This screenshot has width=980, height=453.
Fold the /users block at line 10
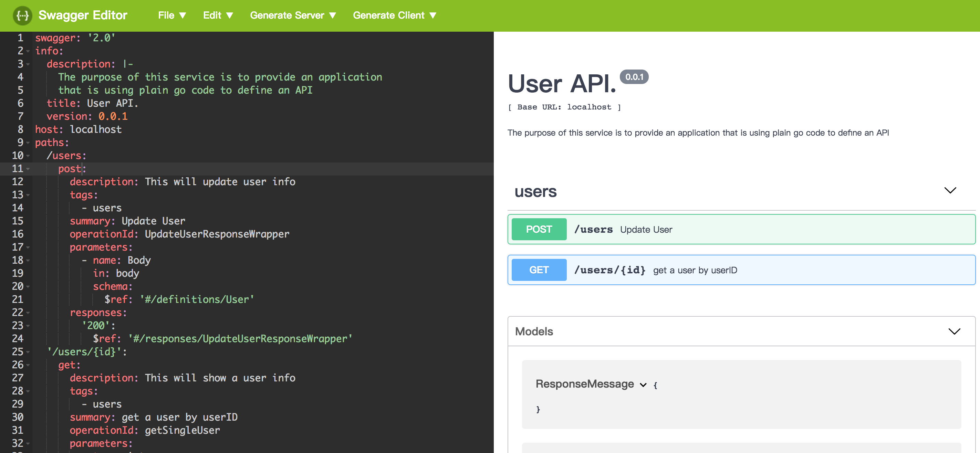(x=28, y=156)
